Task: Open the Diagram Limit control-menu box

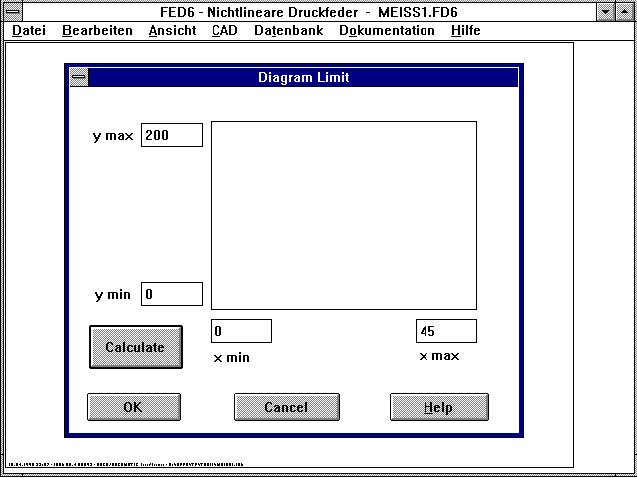Action: (x=79, y=77)
